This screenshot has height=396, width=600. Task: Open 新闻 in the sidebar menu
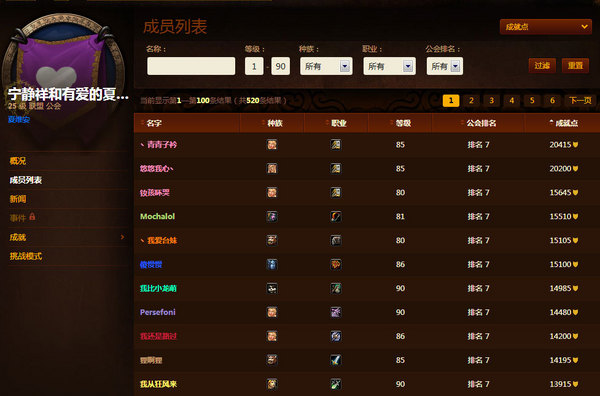point(18,199)
